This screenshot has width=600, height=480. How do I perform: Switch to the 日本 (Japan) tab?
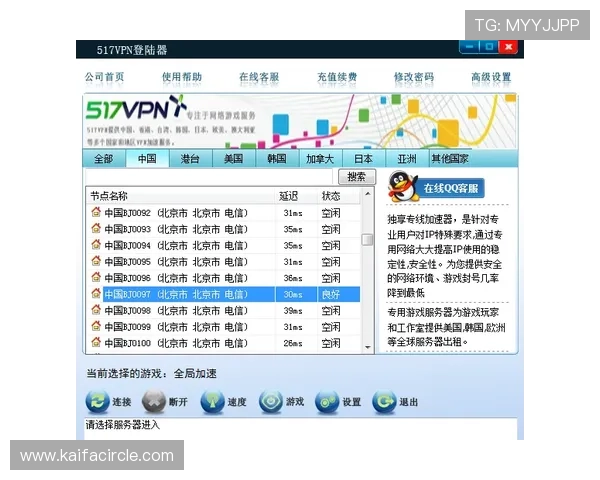click(364, 158)
